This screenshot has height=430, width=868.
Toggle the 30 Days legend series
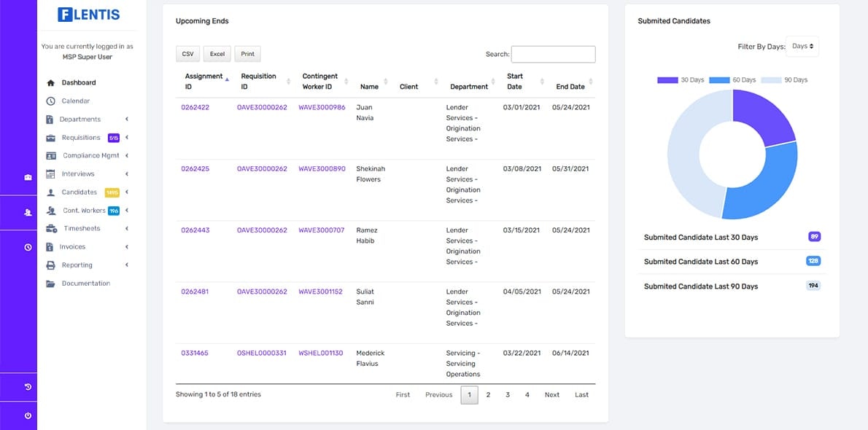[x=681, y=80]
